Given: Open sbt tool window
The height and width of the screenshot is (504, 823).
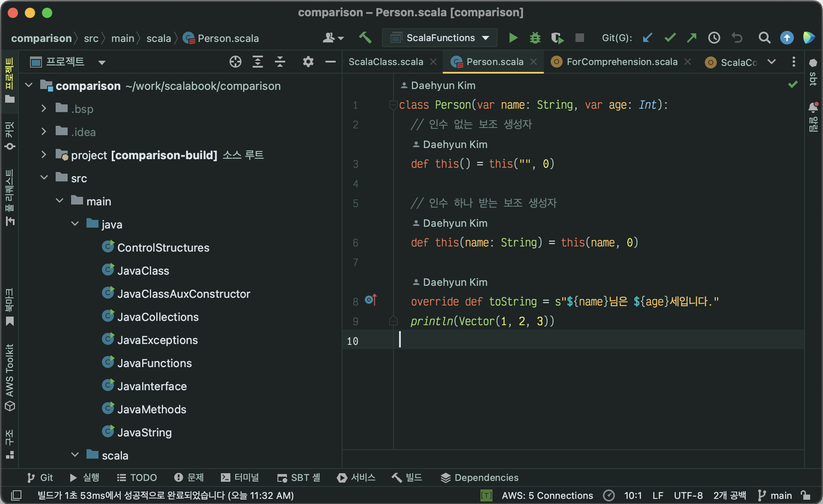Looking at the screenshot, I should (813, 73).
